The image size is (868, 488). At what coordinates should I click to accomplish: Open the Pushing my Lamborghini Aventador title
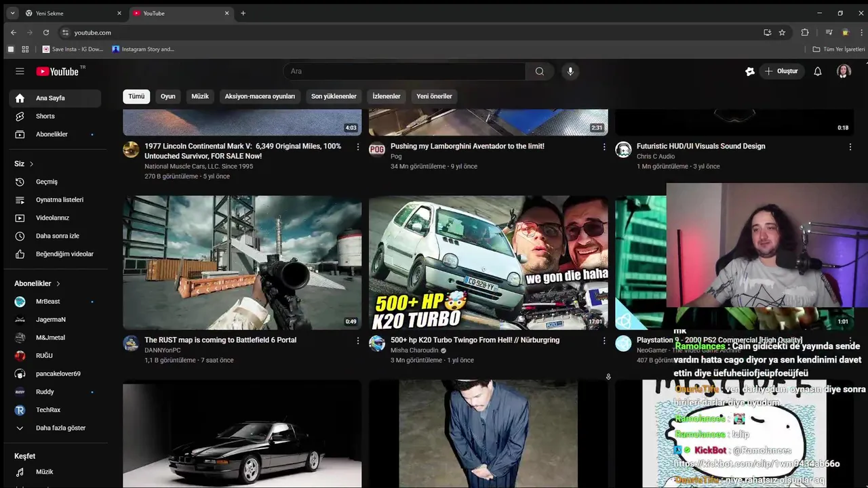[x=467, y=146]
